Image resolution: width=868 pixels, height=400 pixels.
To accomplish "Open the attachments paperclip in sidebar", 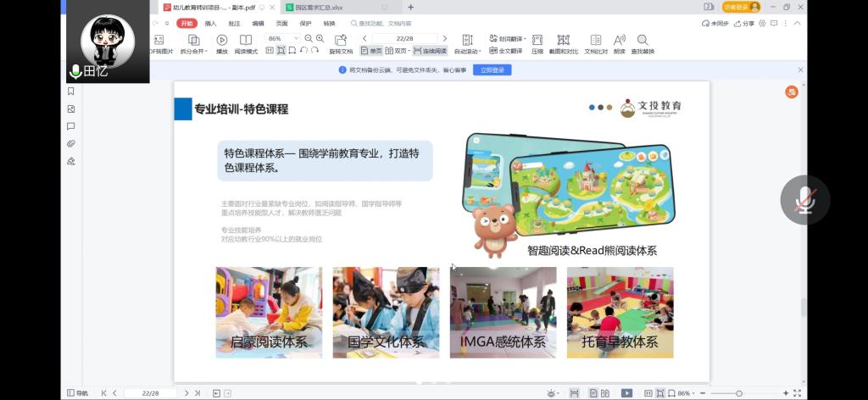I will (x=71, y=143).
